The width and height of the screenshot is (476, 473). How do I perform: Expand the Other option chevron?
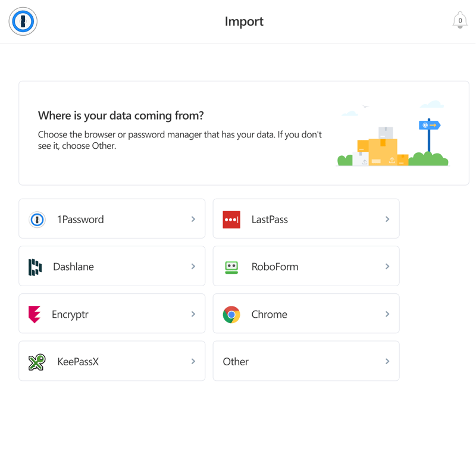tap(387, 361)
